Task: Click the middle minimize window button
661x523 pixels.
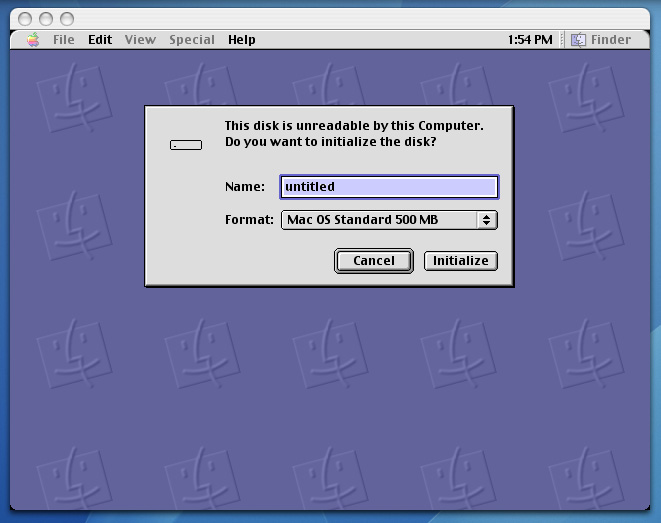Action: pyautogui.click(x=47, y=18)
